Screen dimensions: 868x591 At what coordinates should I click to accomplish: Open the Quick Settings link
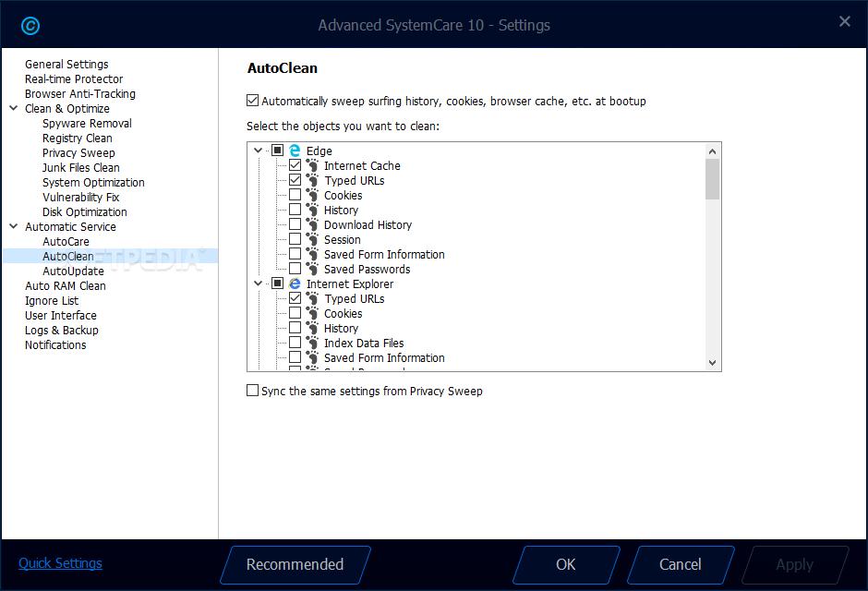[60, 562]
